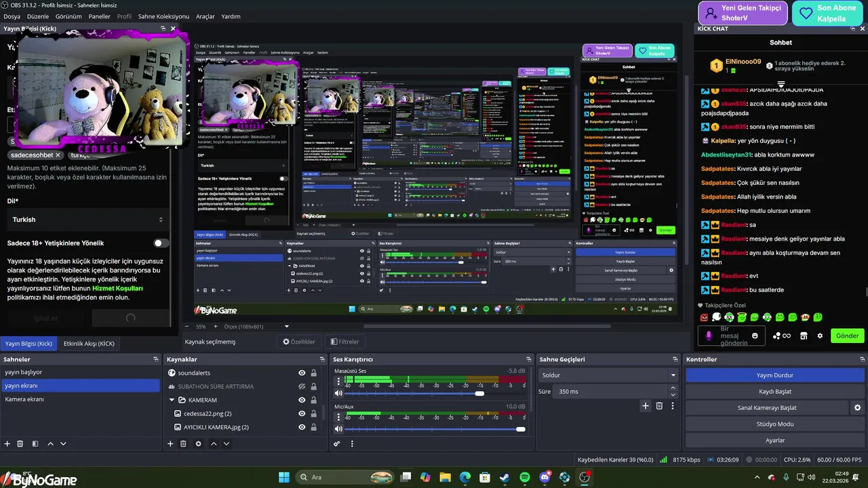
Task: Click the Süre 350 ms field
Action: click(x=610, y=392)
